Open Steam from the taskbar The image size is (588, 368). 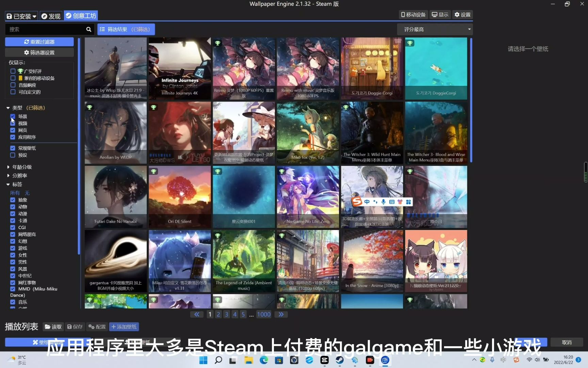[x=339, y=360]
